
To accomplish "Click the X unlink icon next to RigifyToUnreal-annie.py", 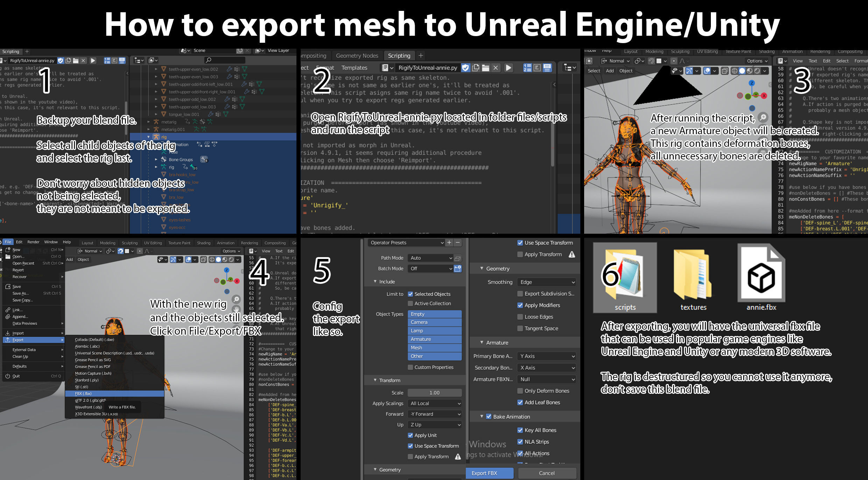I will (x=496, y=68).
